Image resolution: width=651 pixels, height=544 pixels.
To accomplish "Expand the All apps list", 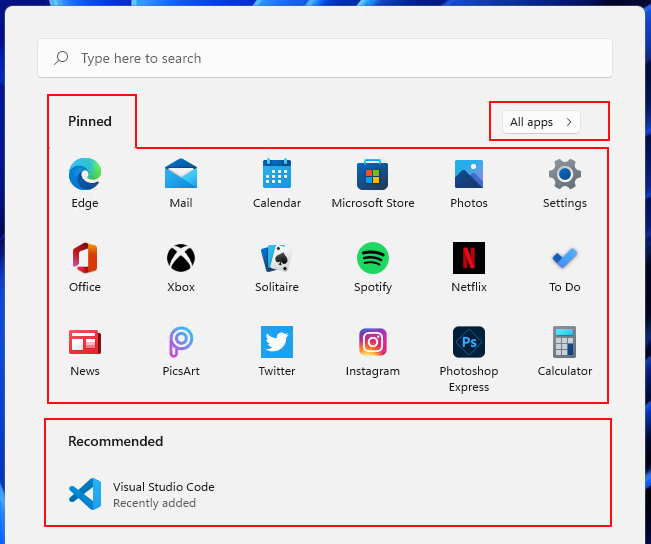I will (541, 122).
